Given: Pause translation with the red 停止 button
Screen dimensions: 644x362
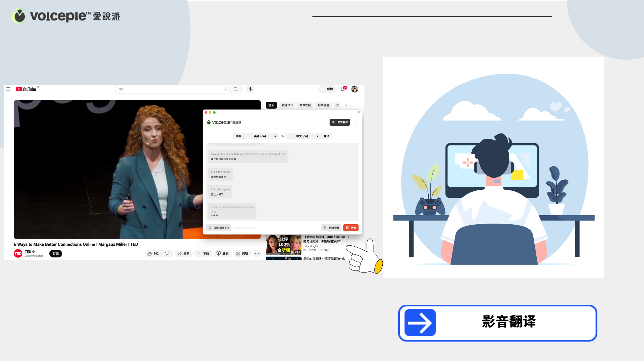Looking at the screenshot, I should [351, 228].
